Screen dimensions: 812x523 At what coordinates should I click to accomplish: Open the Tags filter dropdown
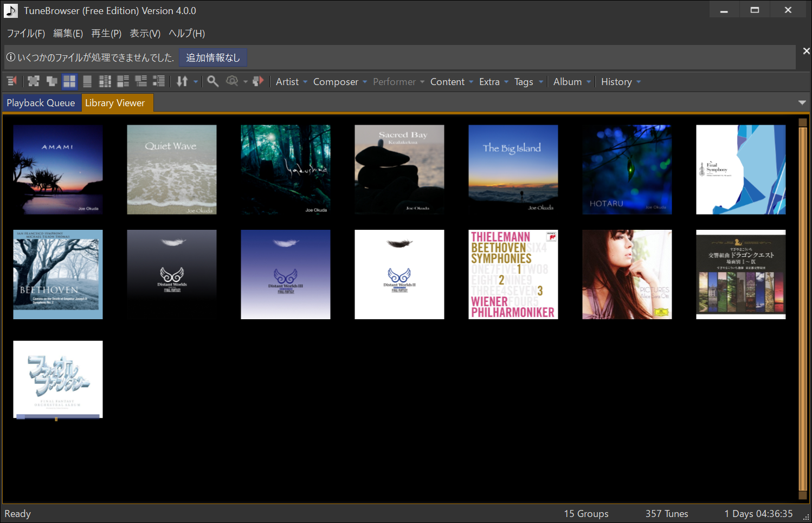tap(529, 82)
